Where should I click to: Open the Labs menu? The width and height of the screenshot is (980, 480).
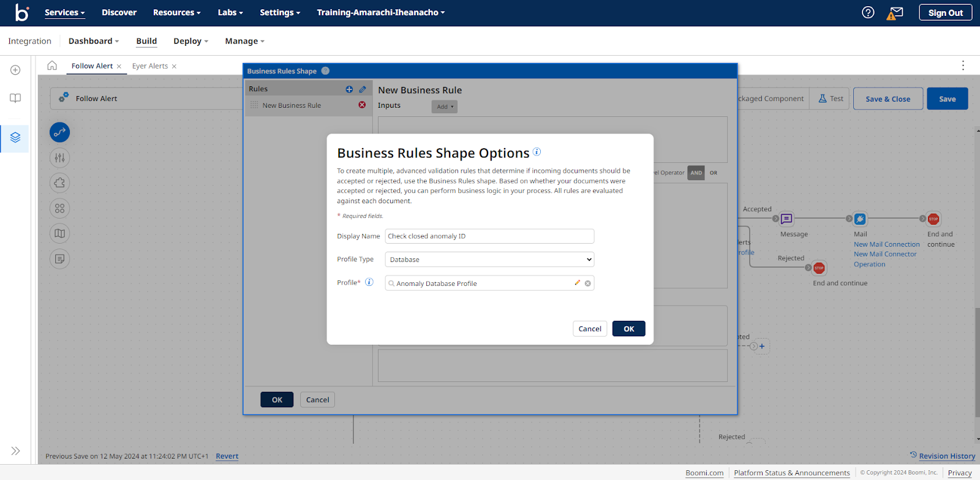tap(230, 12)
